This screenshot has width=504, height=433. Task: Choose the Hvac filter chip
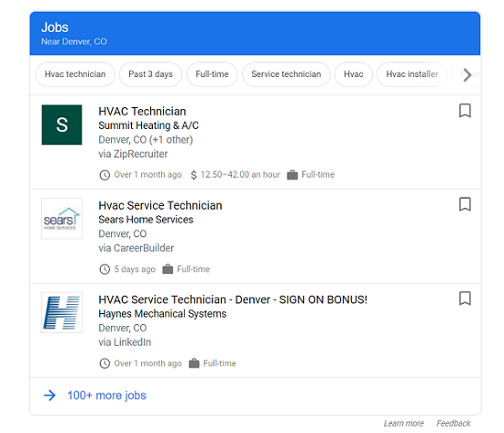(x=354, y=74)
